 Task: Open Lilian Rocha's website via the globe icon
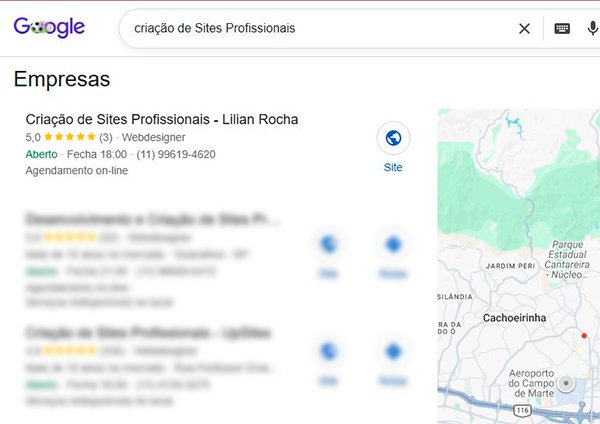click(x=393, y=138)
